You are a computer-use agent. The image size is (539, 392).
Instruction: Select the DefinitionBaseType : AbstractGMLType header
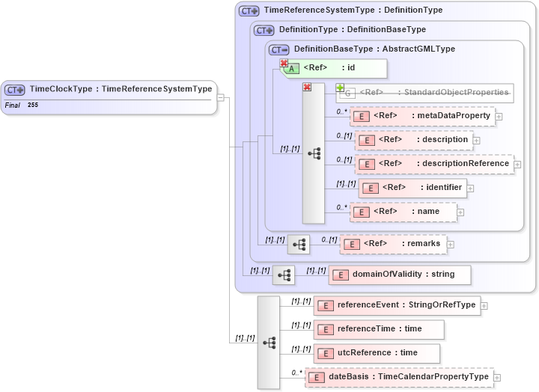click(374, 49)
